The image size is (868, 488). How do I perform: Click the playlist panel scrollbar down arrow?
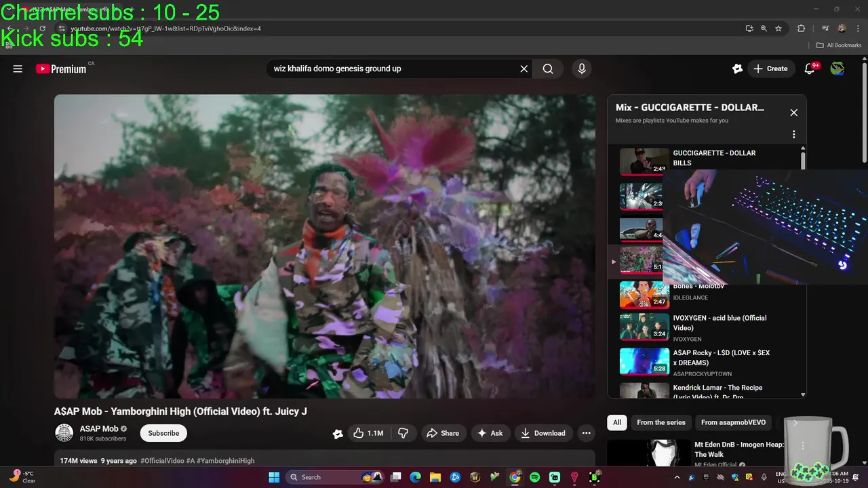[803, 394]
